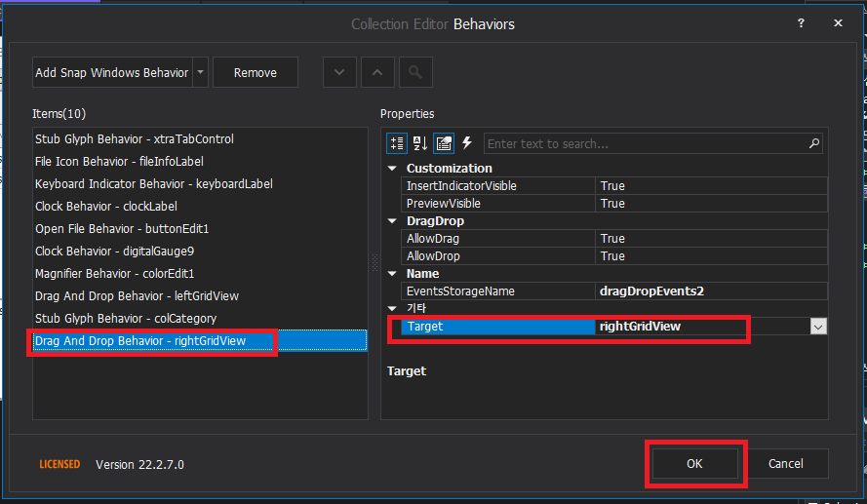The width and height of the screenshot is (867, 504).
Task: Select Drag And Drop Behavior - leftGridView
Action: (x=200, y=295)
